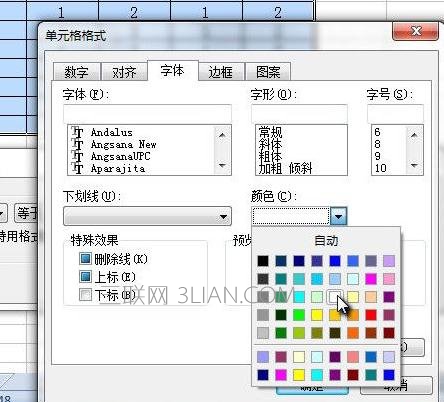
Task: Pick the magenta swatch in bottom row
Action: [x=281, y=375]
